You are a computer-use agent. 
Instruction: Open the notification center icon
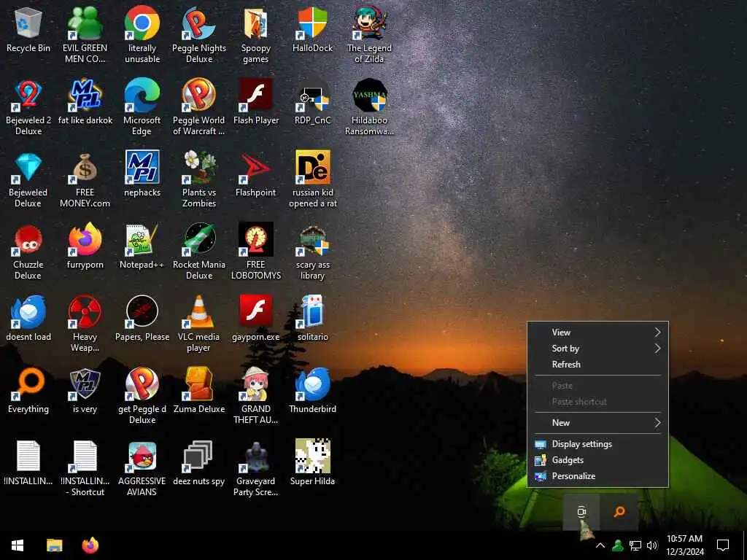coord(723,545)
